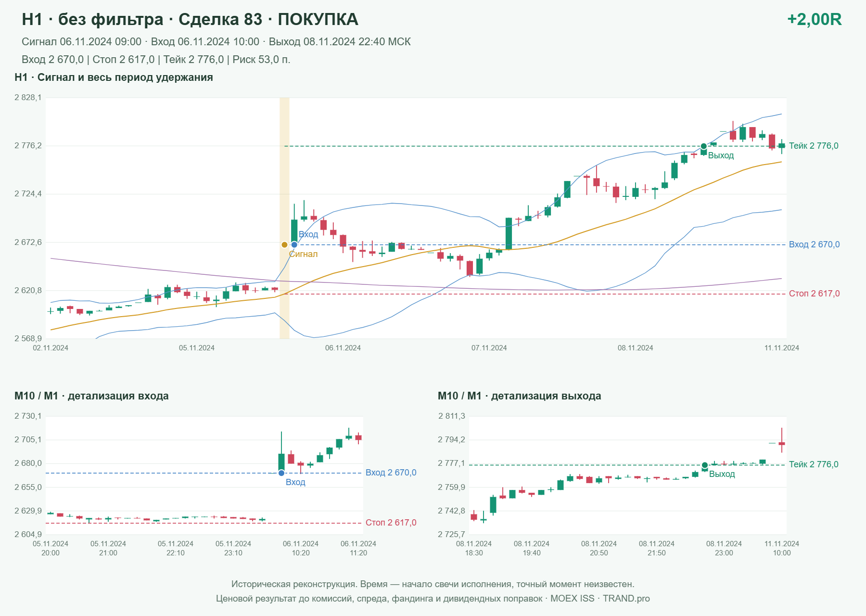This screenshot has height=616, width=866.
Task: Click 'Вход 2 670,0' label in entry detail chart
Action: [x=391, y=473]
